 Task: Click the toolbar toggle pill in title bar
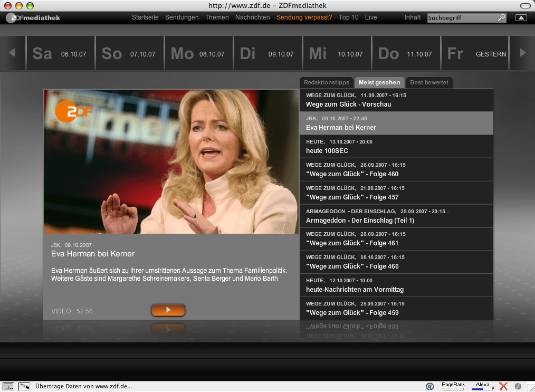(525, 5)
